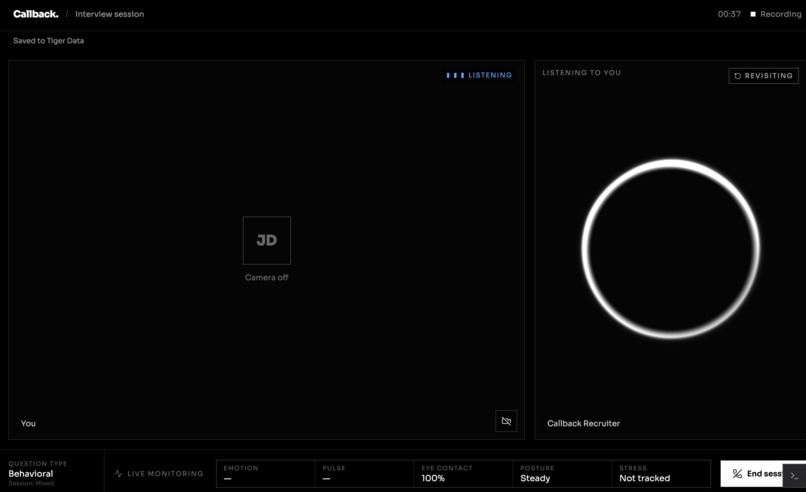Click the POSTURE Steady value
Image resolution: width=806 pixels, height=492 pixels.
click(x=535, y=478)
